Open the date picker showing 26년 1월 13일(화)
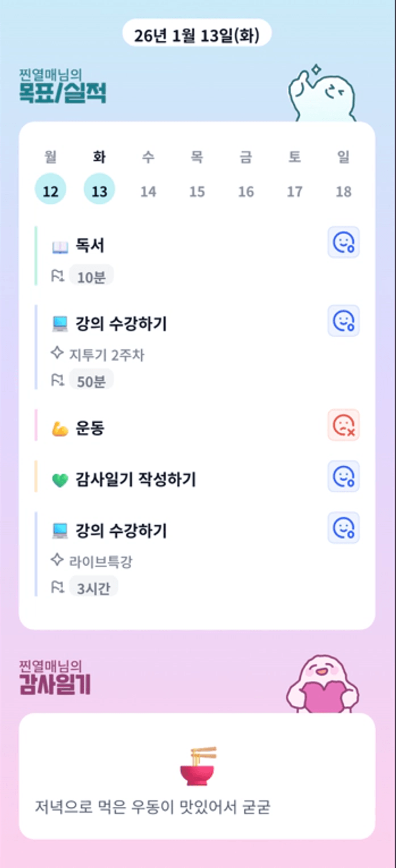Image resolution: width=396 pixels, height=868 pixels. click(197, 35)
